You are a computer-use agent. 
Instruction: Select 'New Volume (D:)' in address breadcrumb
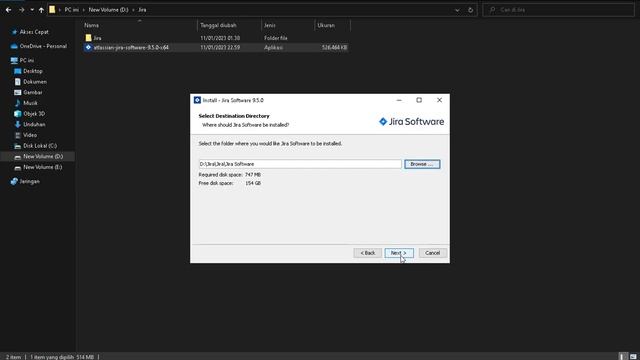(x=108, y=10)
